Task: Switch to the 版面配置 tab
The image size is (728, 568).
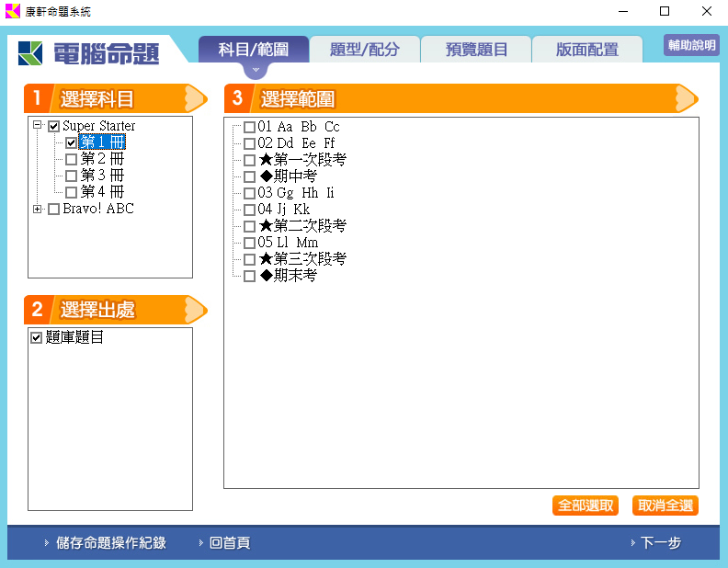Action: 586,50
